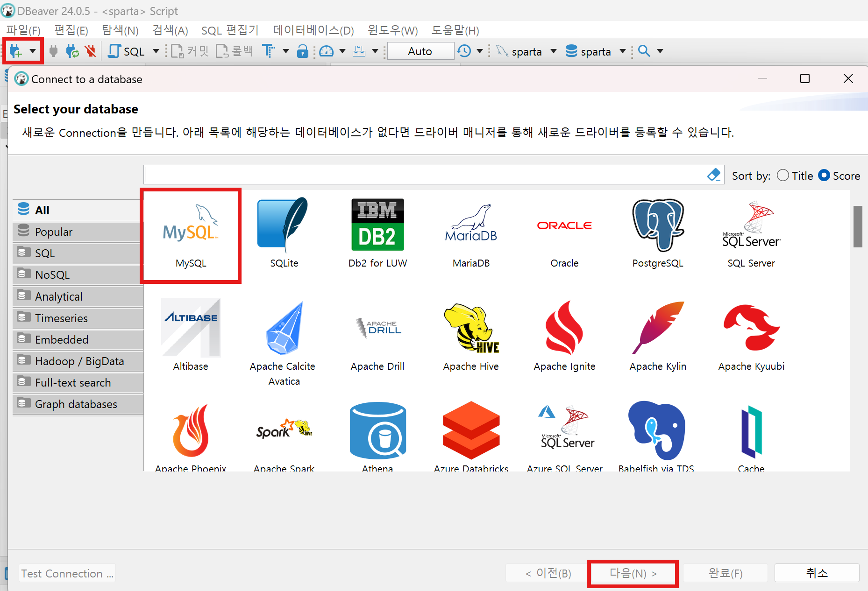Select the All category
Screen dimensions: 868x591
point(77,210)
